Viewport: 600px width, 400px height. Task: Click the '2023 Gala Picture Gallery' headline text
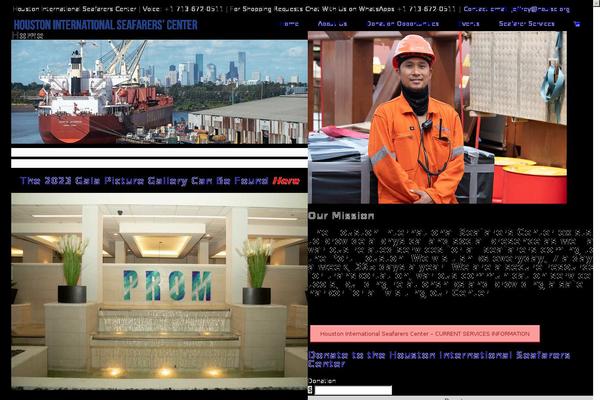click(x=144, y=181)
